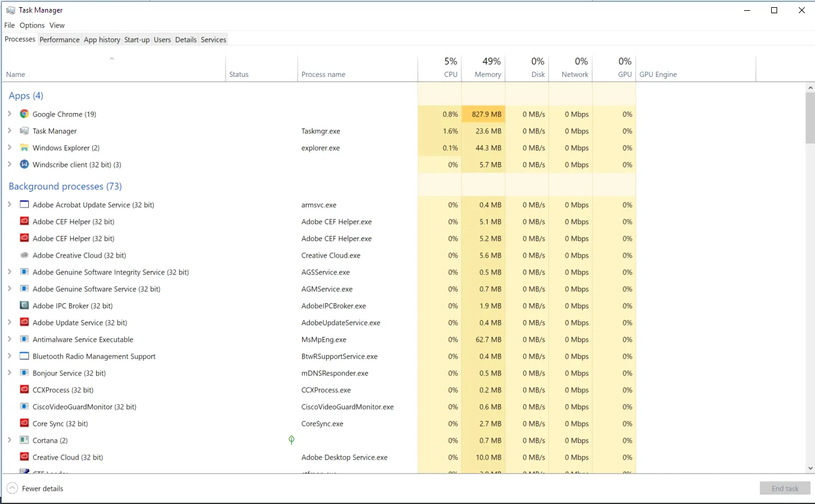Go to the Users tab

pyautogui.click(x=162, y=40)
